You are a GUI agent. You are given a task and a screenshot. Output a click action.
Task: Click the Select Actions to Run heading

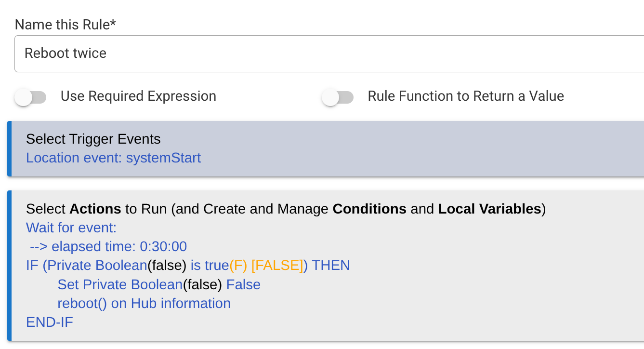pyautogui.click(x=285, y=209)
